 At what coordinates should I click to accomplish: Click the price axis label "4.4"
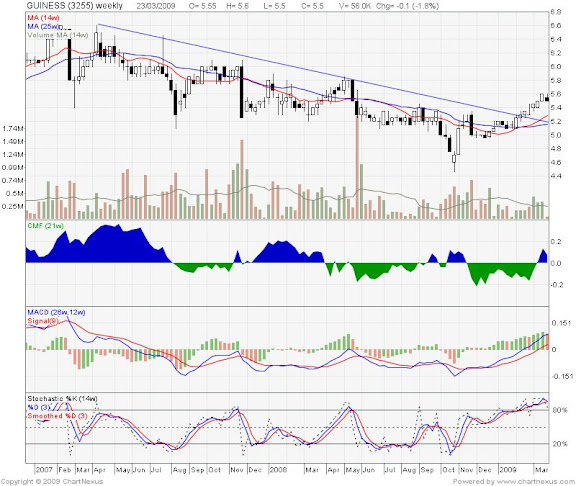click(x=556, y=176)
